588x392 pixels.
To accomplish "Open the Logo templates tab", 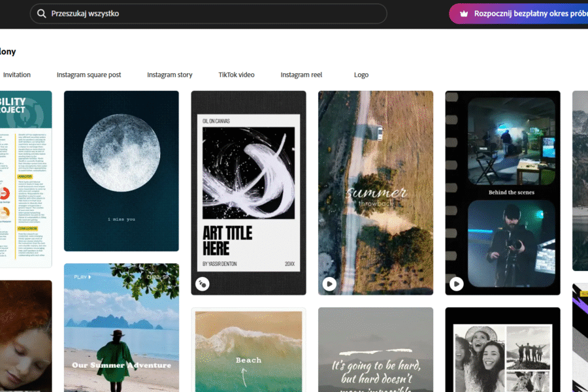I will (x=361, y=74).
